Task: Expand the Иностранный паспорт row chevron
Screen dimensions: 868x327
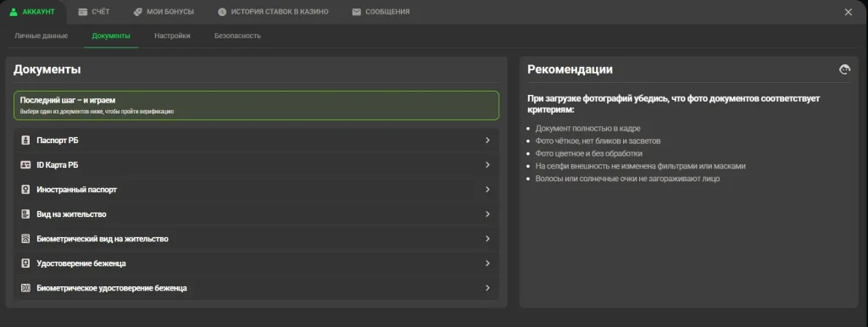Action: (x=487, y=189)
